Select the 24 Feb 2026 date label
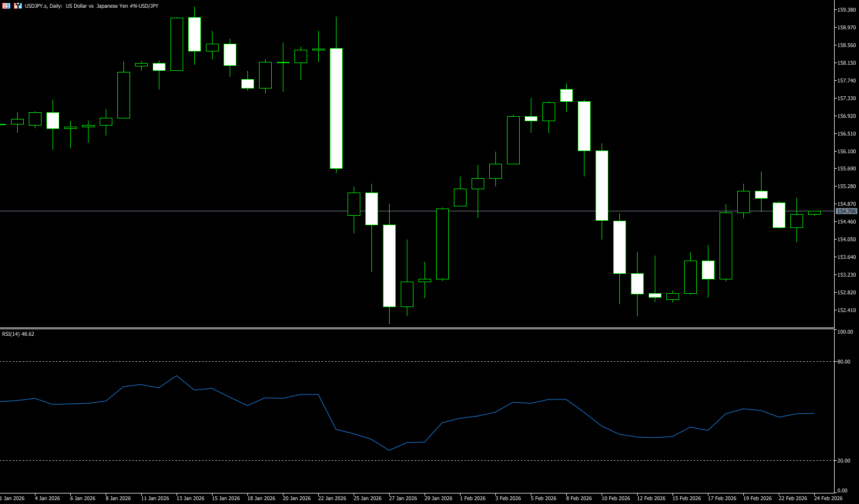This screenshot has width=859, height=504. click(x=828, y=498)
